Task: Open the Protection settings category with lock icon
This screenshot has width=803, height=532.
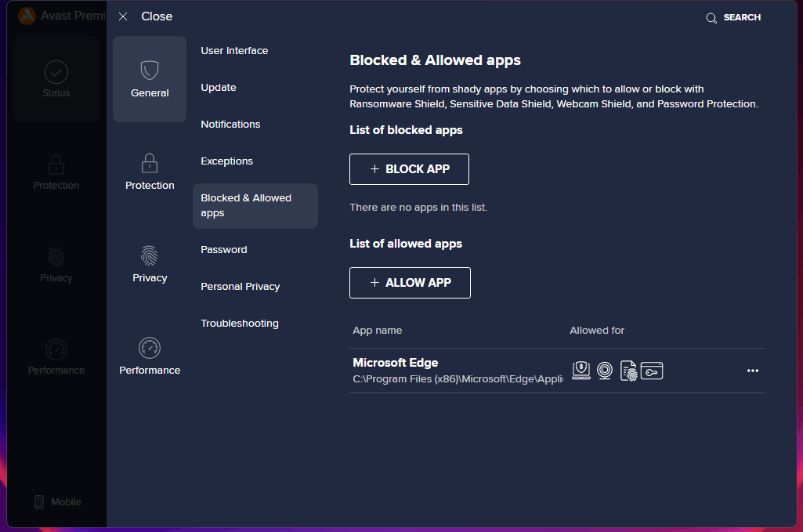Action: (150, 172)
